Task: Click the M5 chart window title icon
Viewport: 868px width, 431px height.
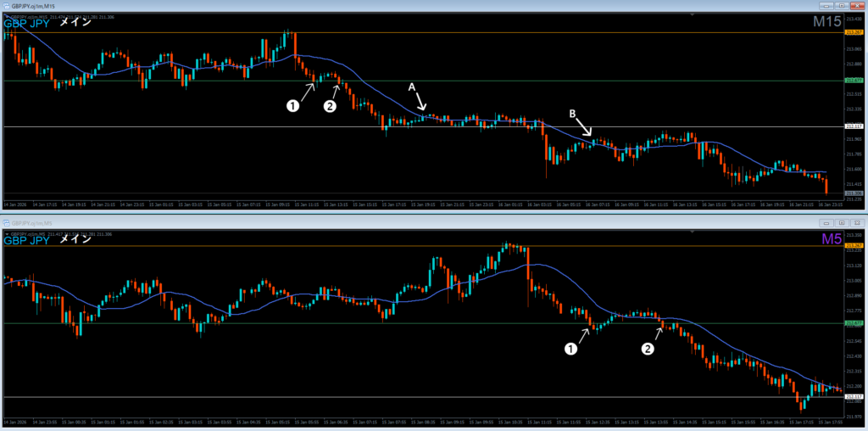Action: pos(6,222)
